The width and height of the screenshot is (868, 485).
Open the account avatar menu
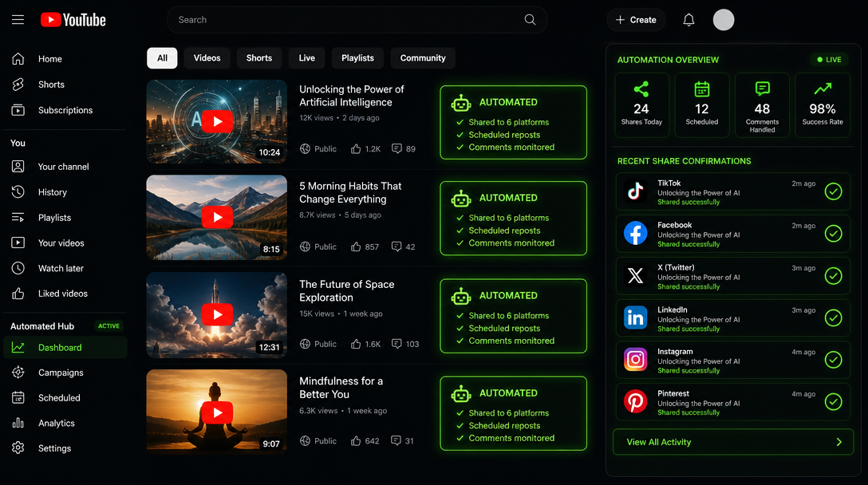pos(724,20)
